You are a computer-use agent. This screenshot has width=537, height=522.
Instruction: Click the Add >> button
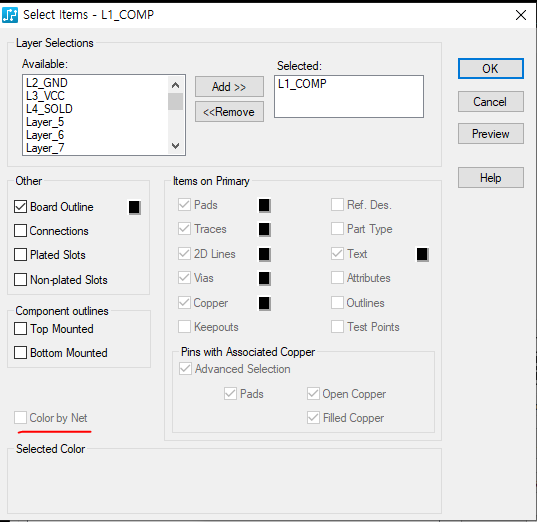229,87
